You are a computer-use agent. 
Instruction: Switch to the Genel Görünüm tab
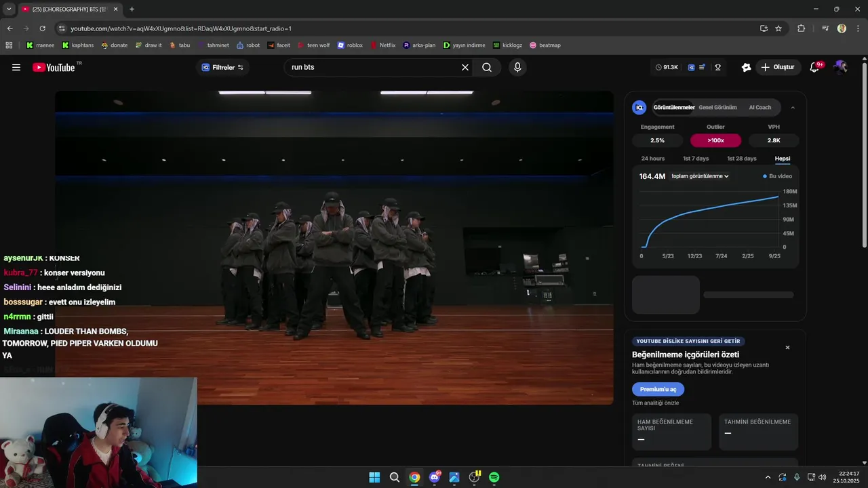tap(717, 107)
